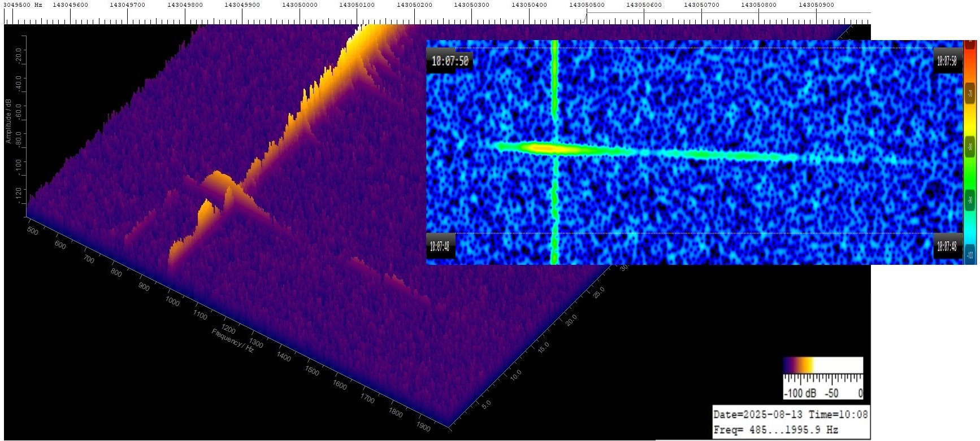Click the purple-to-yellow dB color legend bar

822,365
